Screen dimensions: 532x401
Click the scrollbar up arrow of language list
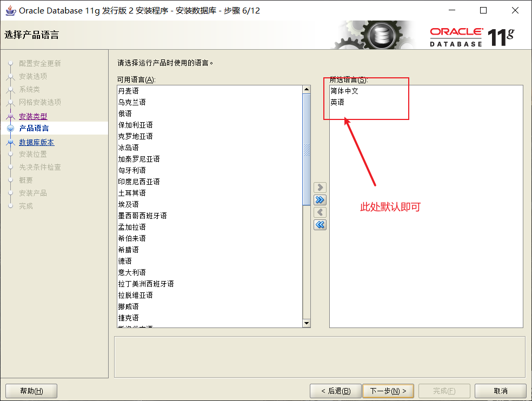(x=307, y=90)
